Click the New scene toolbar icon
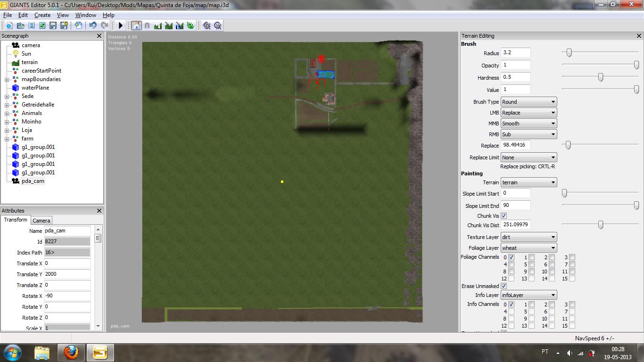 (9, 25)
